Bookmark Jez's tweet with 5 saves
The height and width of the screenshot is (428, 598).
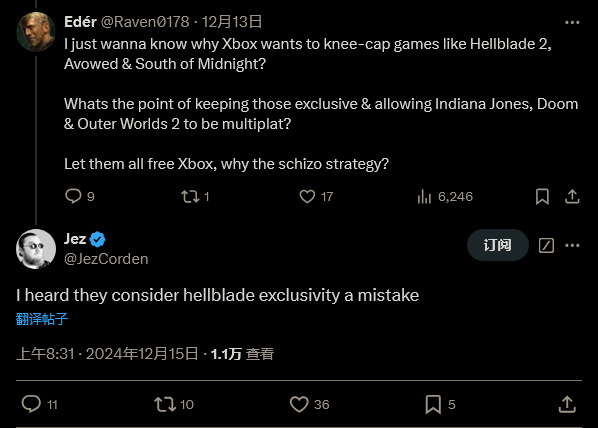(x=433, y=404)
